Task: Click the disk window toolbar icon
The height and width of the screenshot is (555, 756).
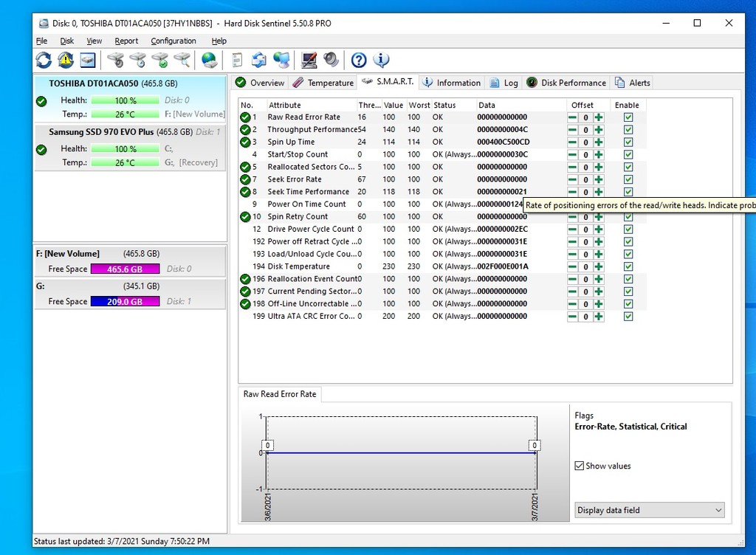Action: (x=88, y=61)
